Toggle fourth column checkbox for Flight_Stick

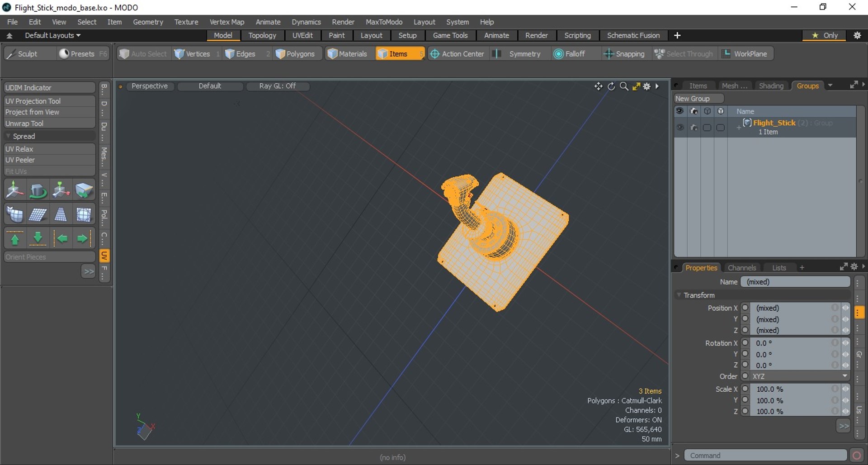(721, 128)
